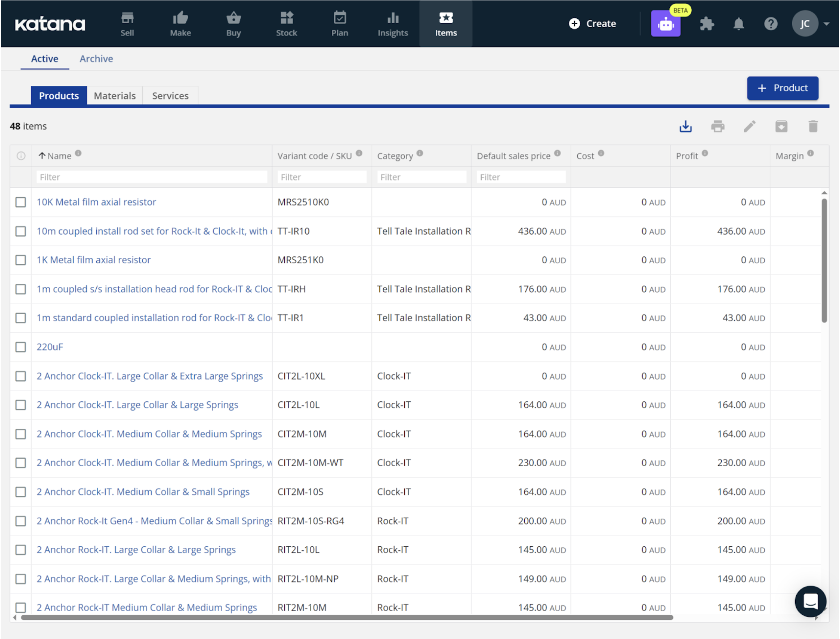
Task: Sort by the Name column arrow
Action: [x=42, y=156]
